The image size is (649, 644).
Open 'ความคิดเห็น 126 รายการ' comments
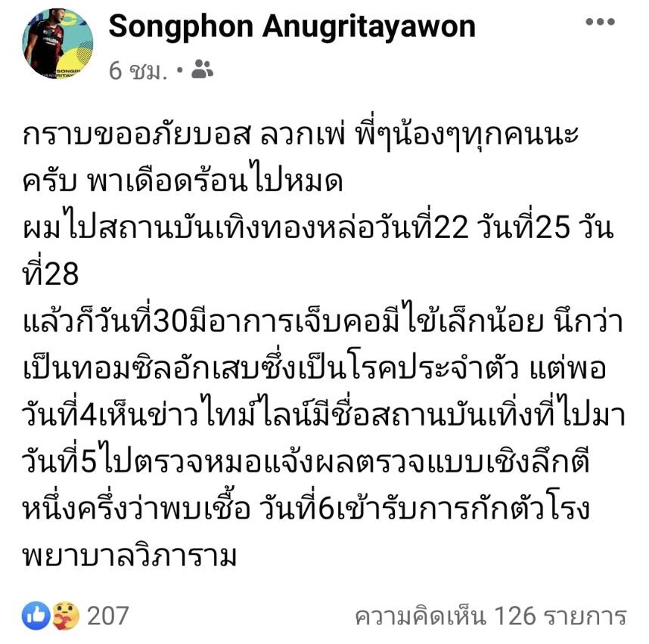tap(491, 616)
